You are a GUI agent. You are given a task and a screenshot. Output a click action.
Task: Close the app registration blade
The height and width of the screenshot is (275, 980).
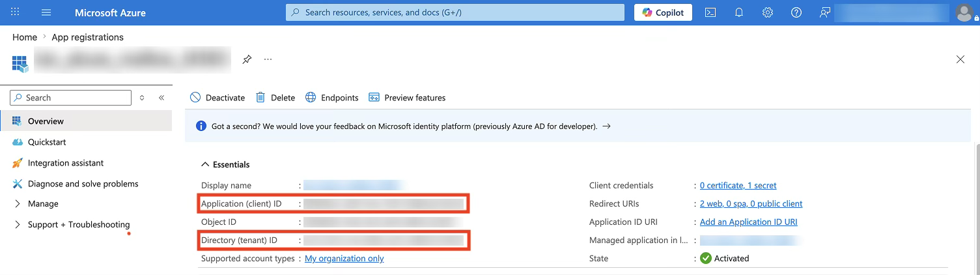pyautogui.click(x=960, y=59)
